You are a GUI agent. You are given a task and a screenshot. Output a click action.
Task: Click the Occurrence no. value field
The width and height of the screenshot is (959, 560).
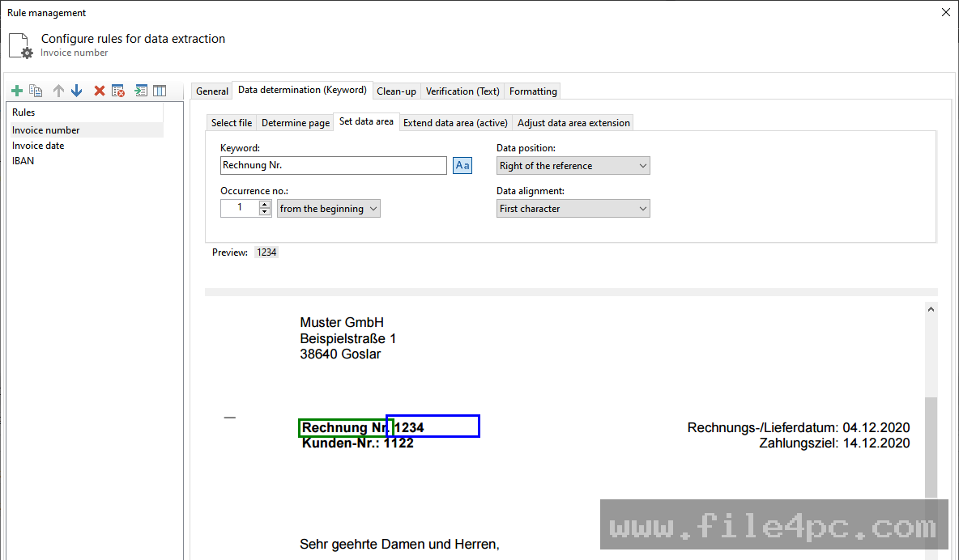[x=240, y=209]
